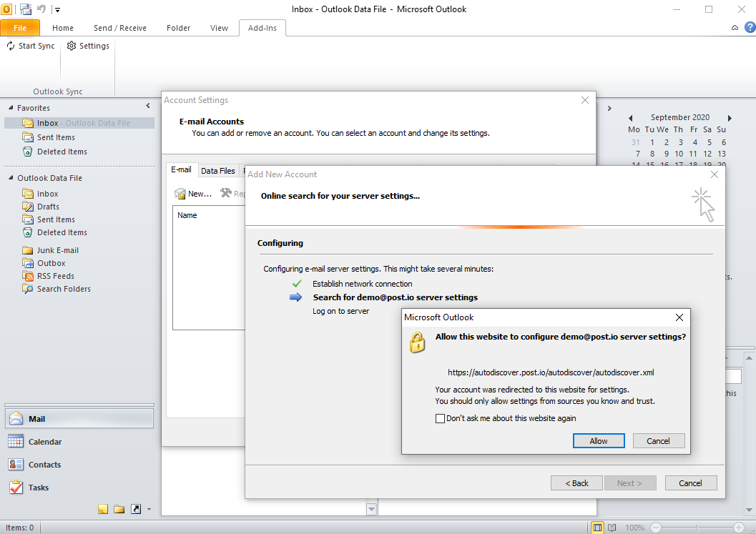Open Search Folders

pos(64,290)
